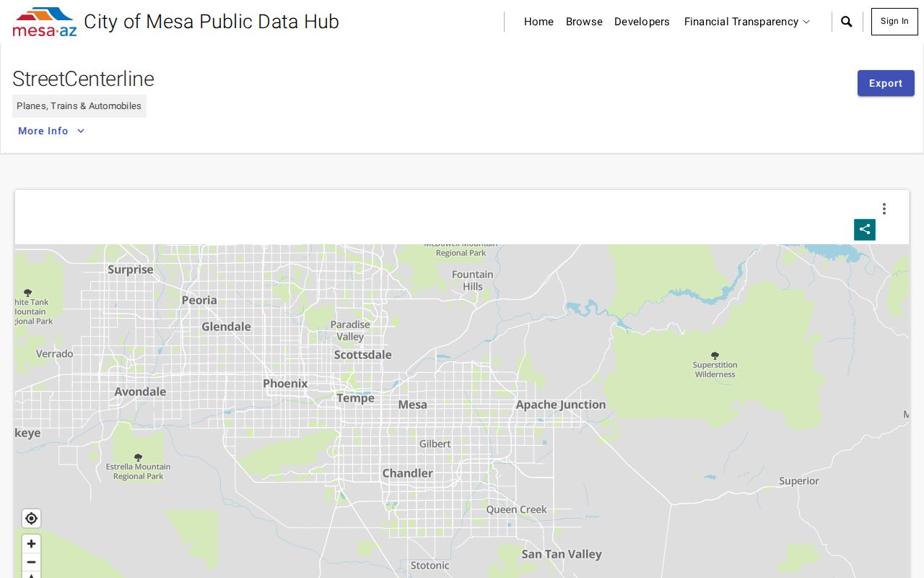This screenshot has height=578, width=924.
Task: Click the Chandler map label
Action: click(x=408, y=473)
